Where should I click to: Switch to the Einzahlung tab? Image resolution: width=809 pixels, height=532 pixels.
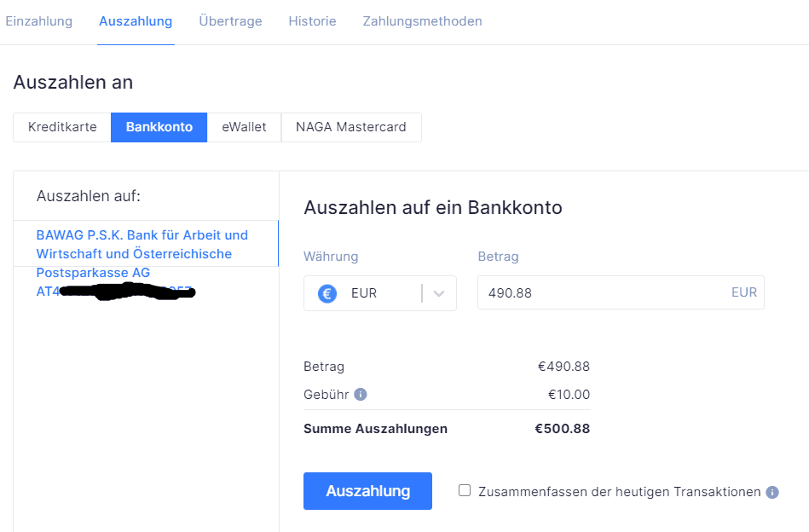point(38,21)
